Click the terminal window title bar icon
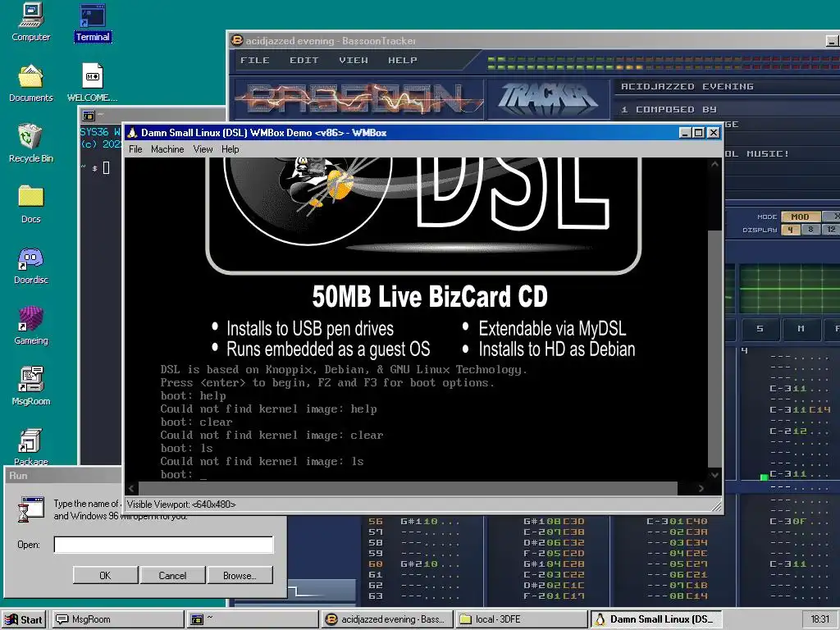840x630 pixels. point(89,116)
